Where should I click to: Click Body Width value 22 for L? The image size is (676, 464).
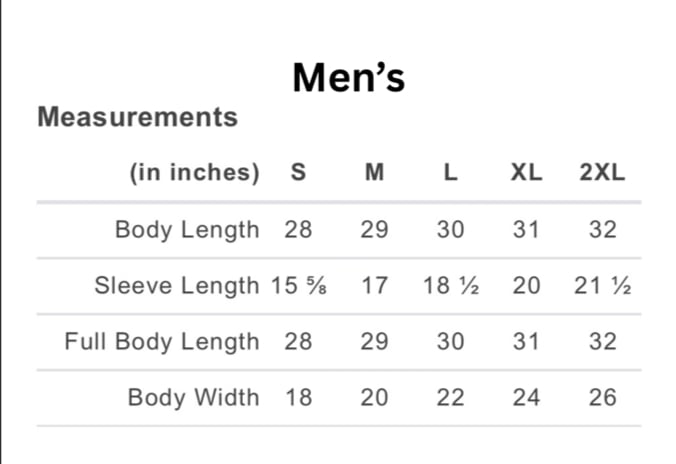pyautogui.click(x=451, y=397)
